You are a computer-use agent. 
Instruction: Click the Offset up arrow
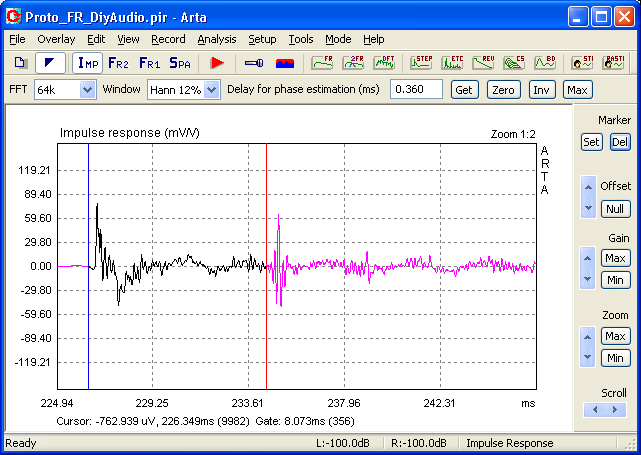click(588, 187)
